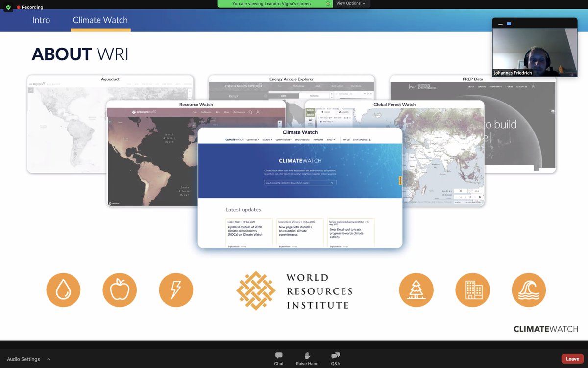The image size is (588, 368).
Task: Open the Chat panel
Action: click(x=279, y=359)
